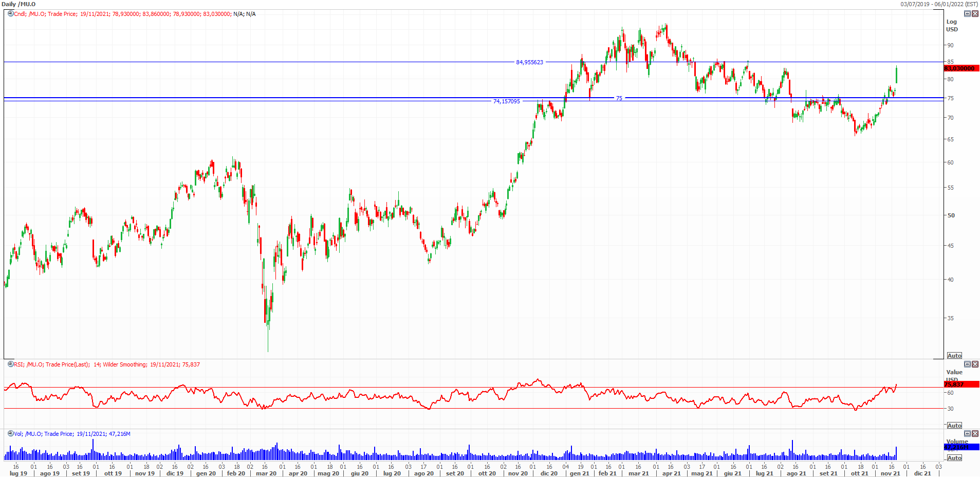Close the Volume pane
The width and height of the screenshot is (980, 477).
[x=974, y=433]
